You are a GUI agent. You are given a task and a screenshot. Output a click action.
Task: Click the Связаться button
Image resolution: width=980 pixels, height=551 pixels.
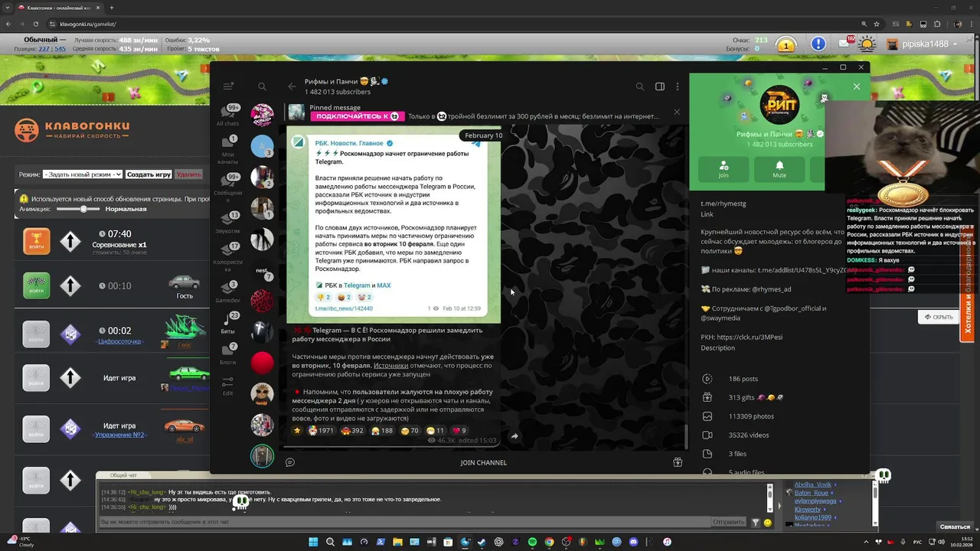[x=955, y=527]
